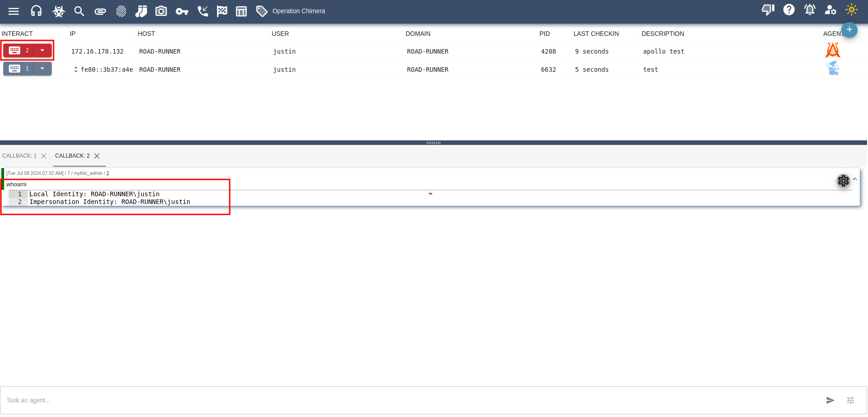Image resolution: width=868 pixels, height=417 pixels.
Task: Click the blue plus add button
Action: point(849,30)
